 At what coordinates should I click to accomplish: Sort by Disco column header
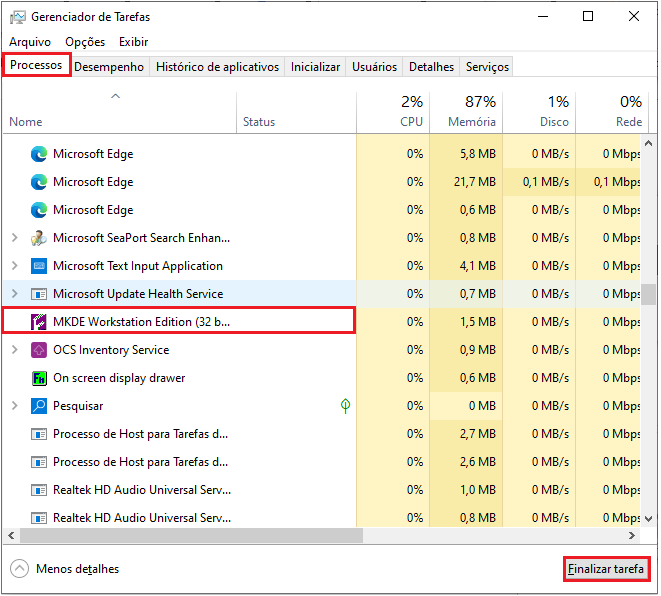pyautogui.click(x=539, y=113)
